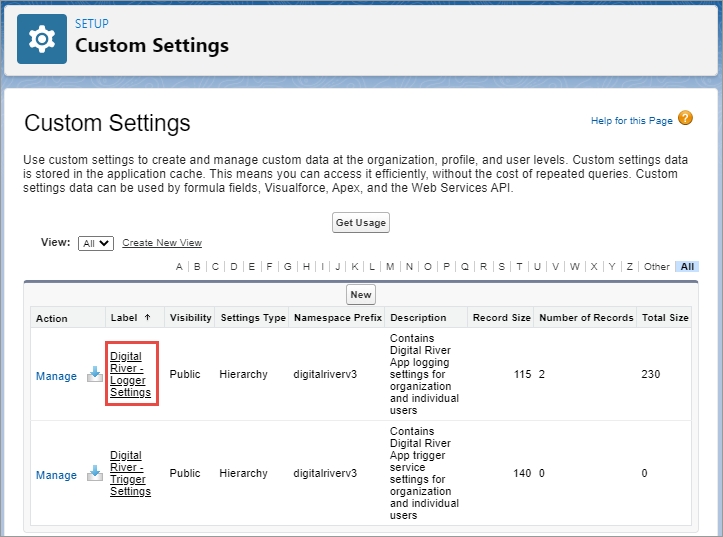Viewport: 723px width, 537px height.
Task: Click the Setup gear icon
Action: coord(41,39)
